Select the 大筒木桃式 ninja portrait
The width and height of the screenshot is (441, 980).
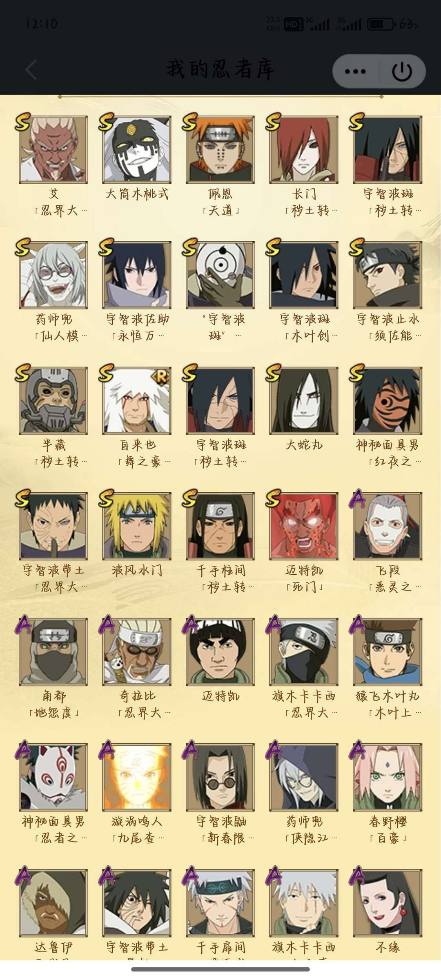(x=137, y=149)
